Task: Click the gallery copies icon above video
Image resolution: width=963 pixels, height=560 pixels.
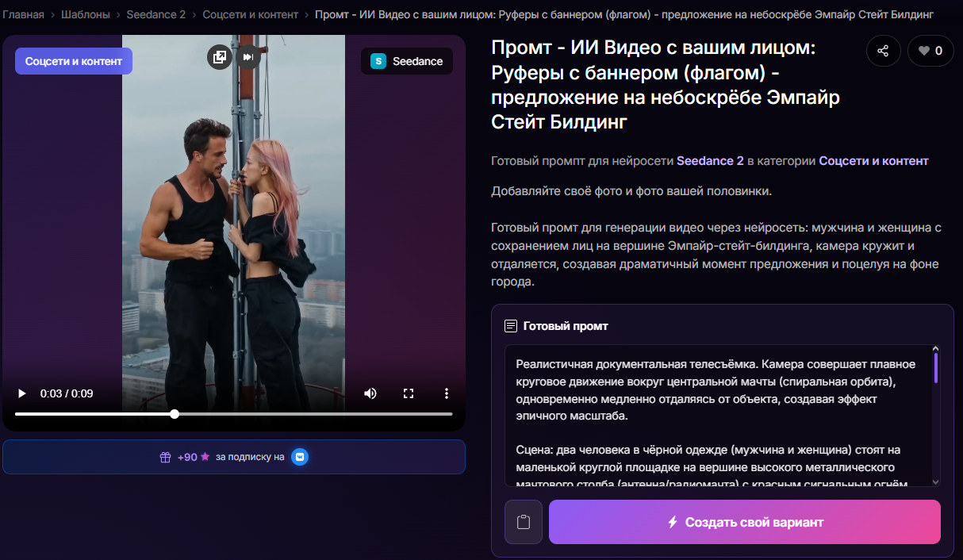Action: click(x=219, y=57)
